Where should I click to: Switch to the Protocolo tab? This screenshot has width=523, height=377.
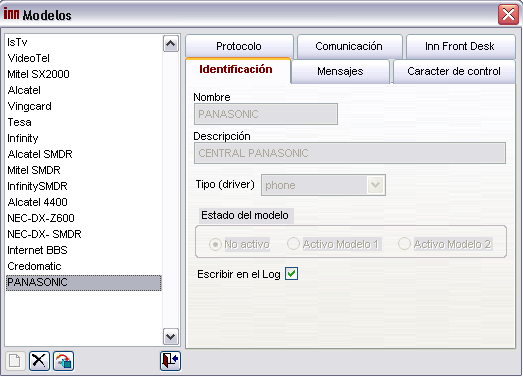(x=239, y=46)
